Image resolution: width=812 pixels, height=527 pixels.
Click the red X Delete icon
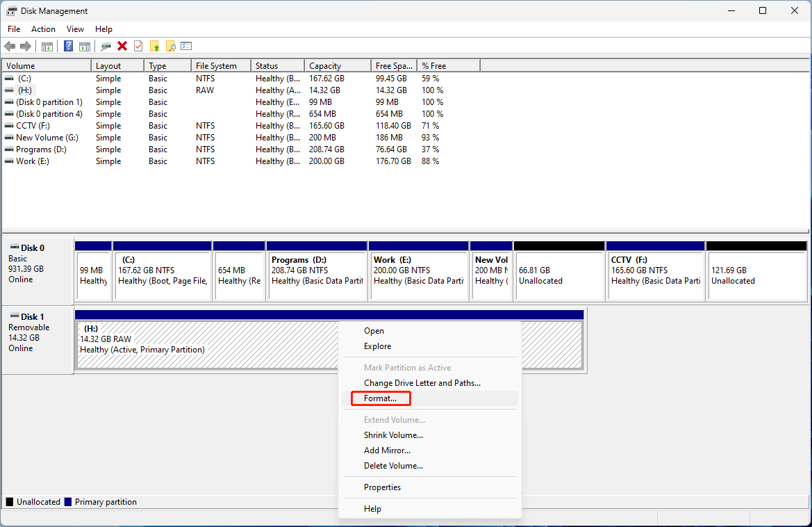pos(122,46)
